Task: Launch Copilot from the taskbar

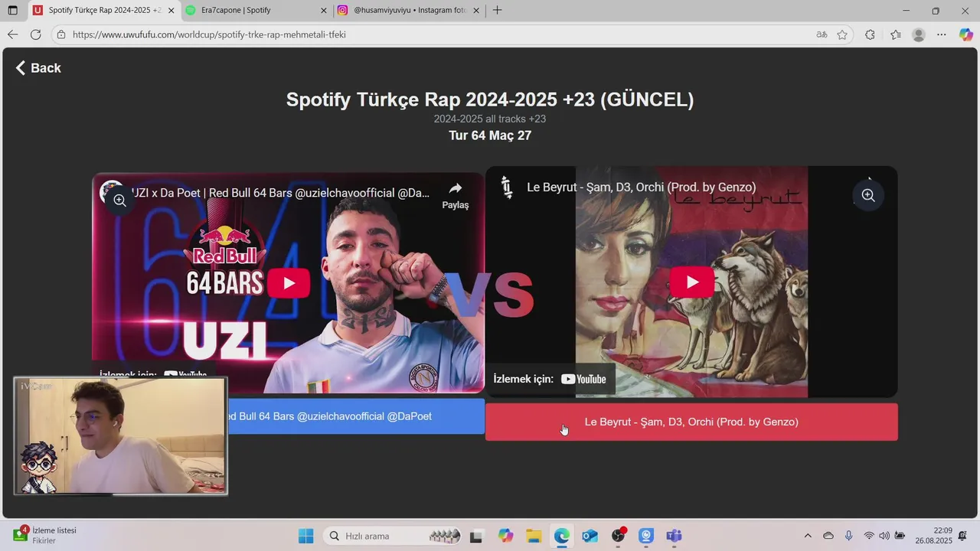Action: coord(505,536)
